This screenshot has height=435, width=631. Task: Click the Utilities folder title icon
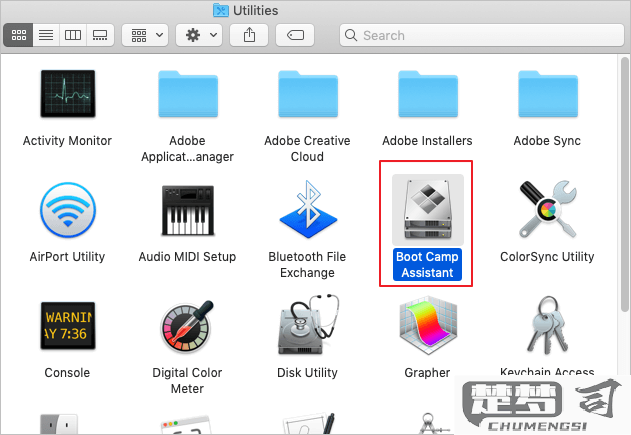221,10
